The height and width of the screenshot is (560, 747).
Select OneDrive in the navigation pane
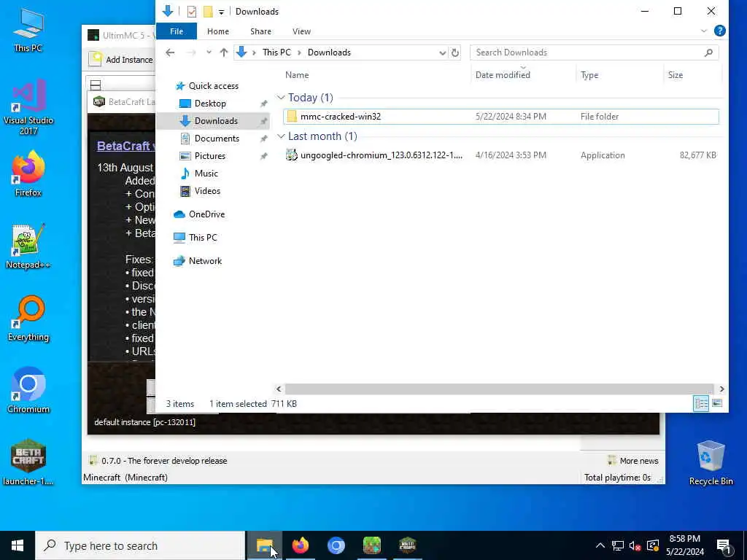pos(206,214)
